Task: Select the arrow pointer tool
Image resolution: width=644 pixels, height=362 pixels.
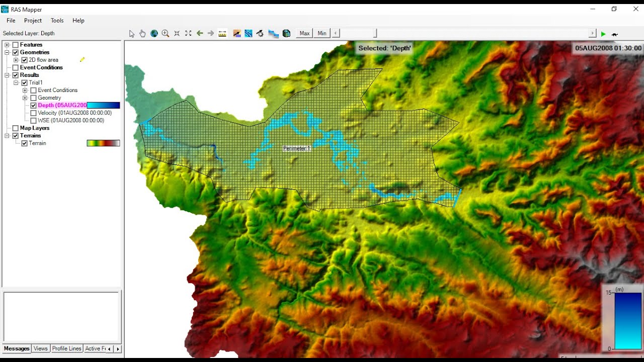Action: pyautogui.click(x=132, y=34)
